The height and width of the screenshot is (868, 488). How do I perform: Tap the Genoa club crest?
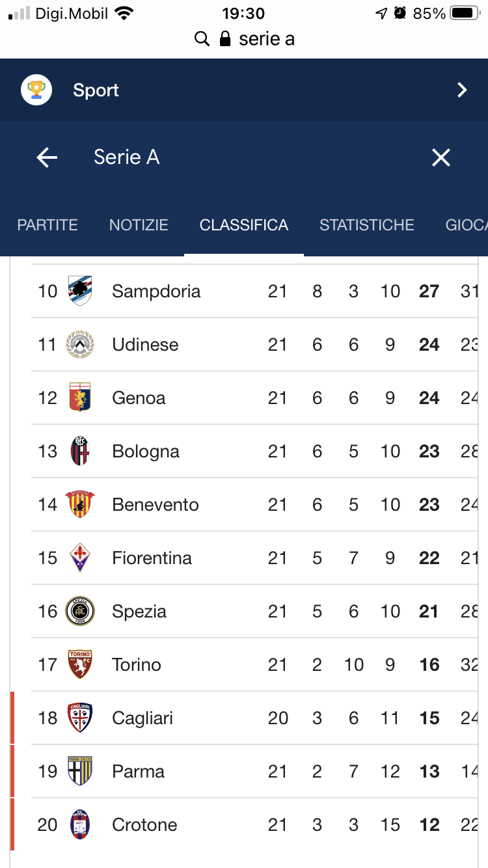[x=80, y=398]
